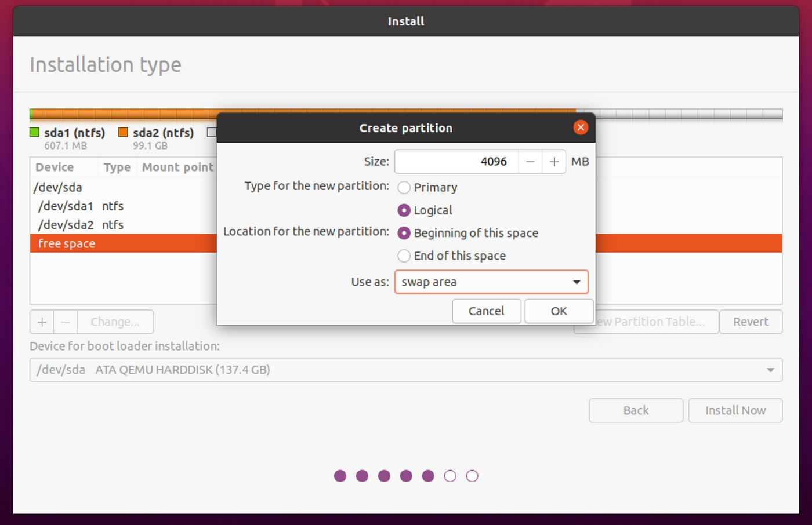Viewport: 812px width, 525px height.
Task: Click the Revert button
Action: pyautogui.click(x=751, y=322)
